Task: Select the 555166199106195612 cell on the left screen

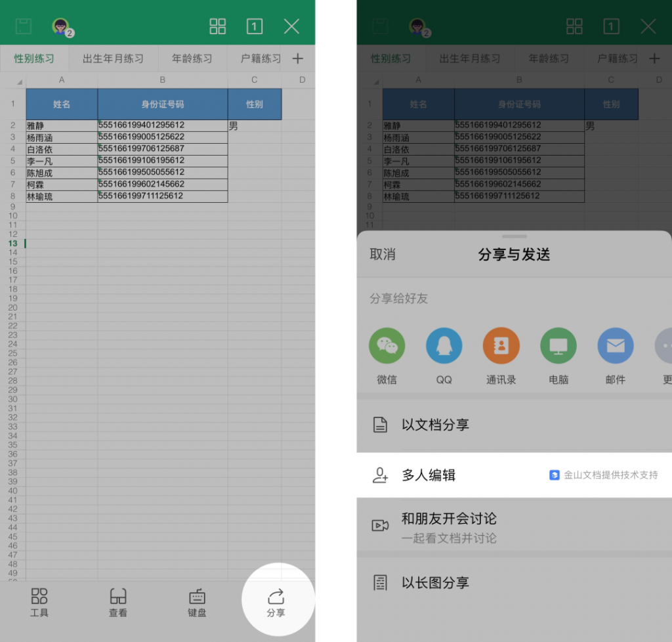Action: pyautogui.click(x=163, y=161)
